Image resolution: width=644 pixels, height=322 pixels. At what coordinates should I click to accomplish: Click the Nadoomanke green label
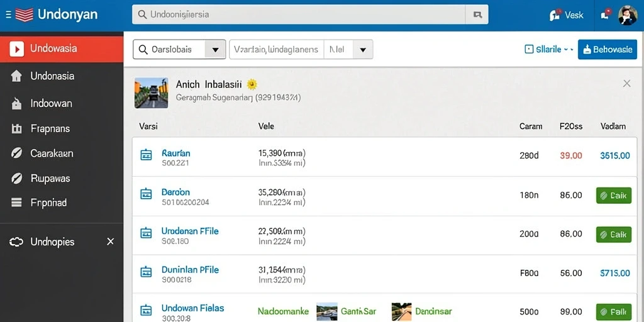point(283,311)
